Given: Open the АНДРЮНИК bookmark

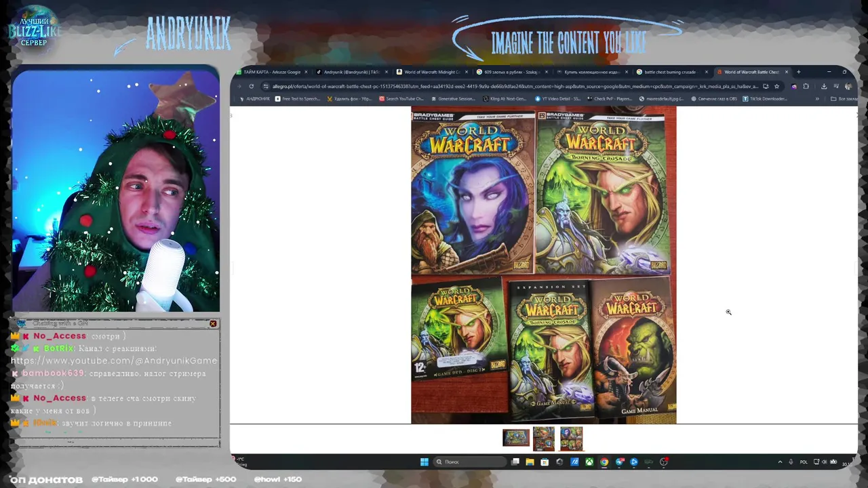Looking at the screenshot, I should click(x=254, y=99).
